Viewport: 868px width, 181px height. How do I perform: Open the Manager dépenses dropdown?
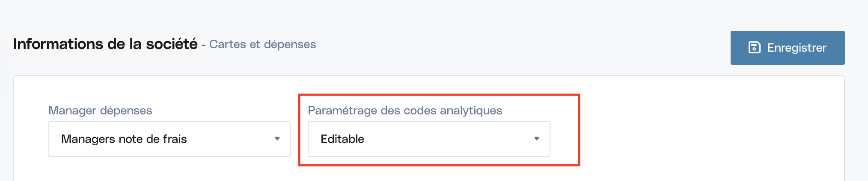point(169,139)
